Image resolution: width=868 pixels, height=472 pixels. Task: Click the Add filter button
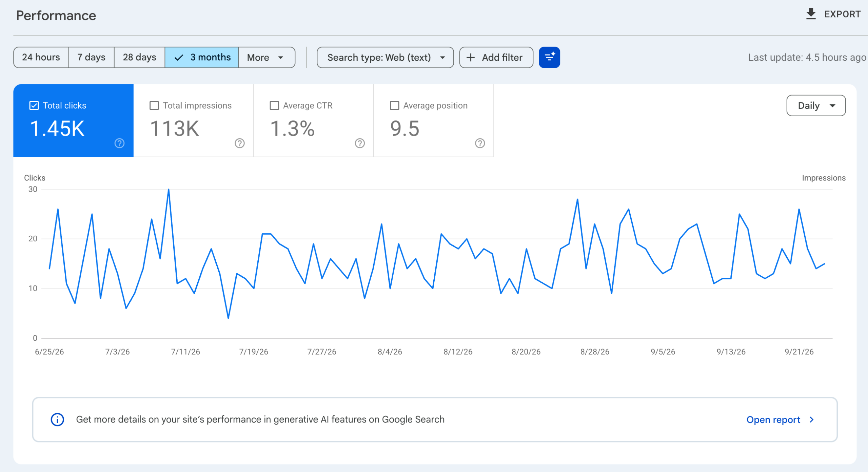pos(496,57)
